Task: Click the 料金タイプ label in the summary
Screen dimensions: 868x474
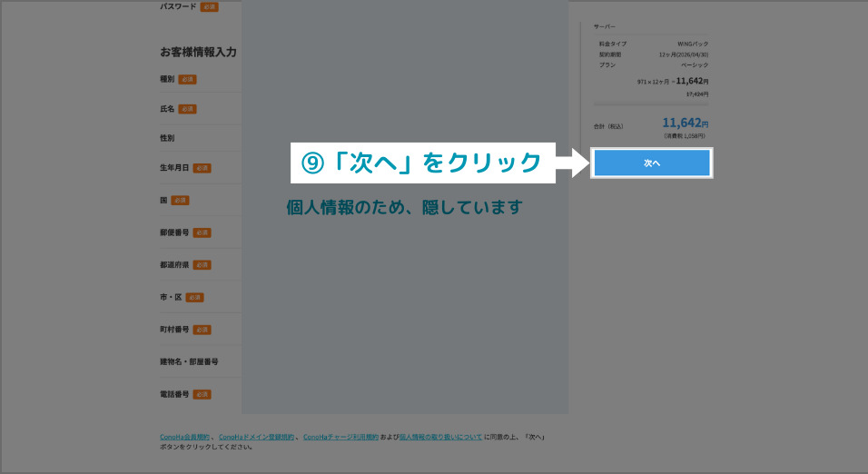Action: point(612,44)
